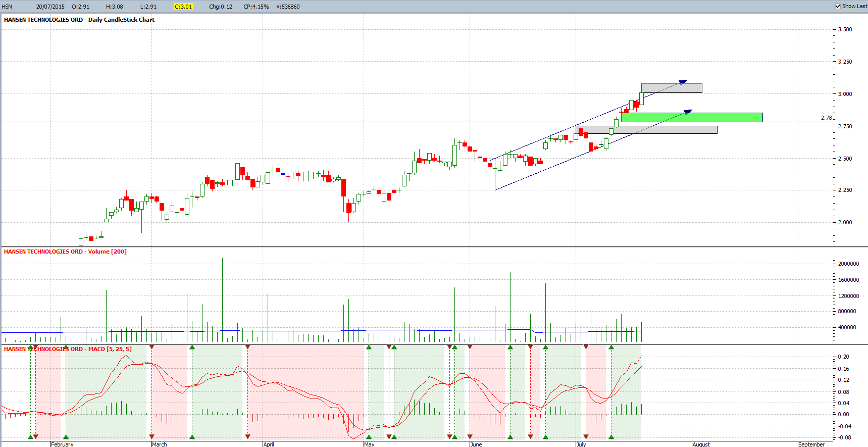
Task: Click the 2.750 price axis label
Action: click(845, 126)
